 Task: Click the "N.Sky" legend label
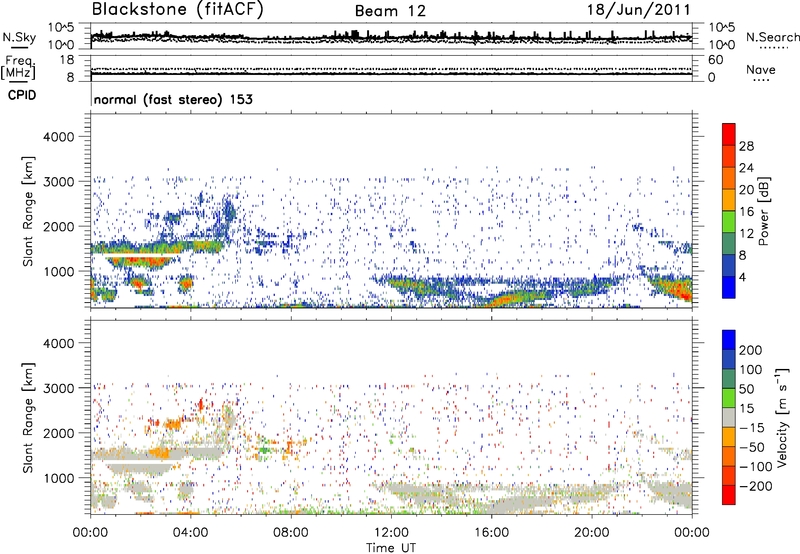coord(19,37)
